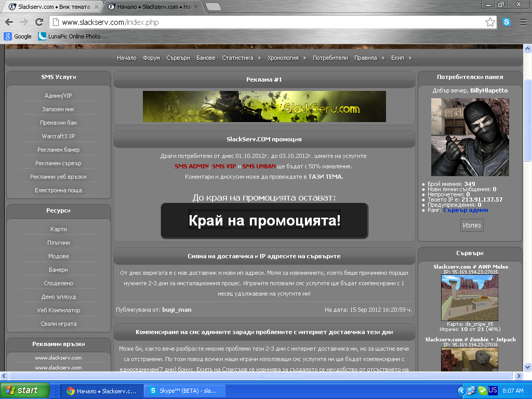
Task: Open the Електронна поща link
Action: click(58, 190)
